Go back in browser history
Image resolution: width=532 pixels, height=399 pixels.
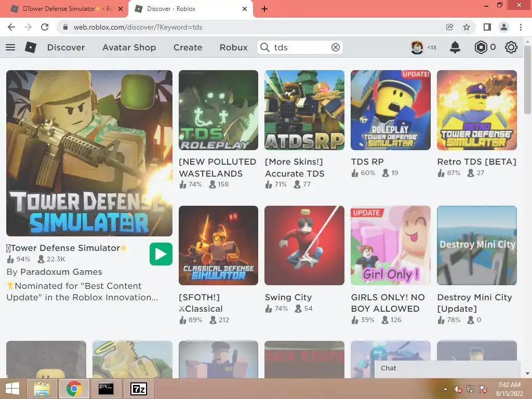coord(11,27)
